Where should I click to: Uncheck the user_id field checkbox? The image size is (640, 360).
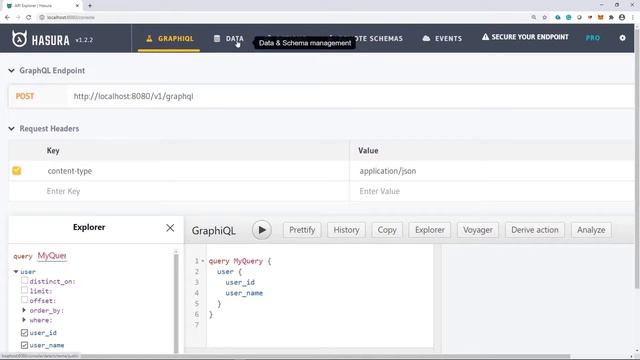tap(24, 333)
